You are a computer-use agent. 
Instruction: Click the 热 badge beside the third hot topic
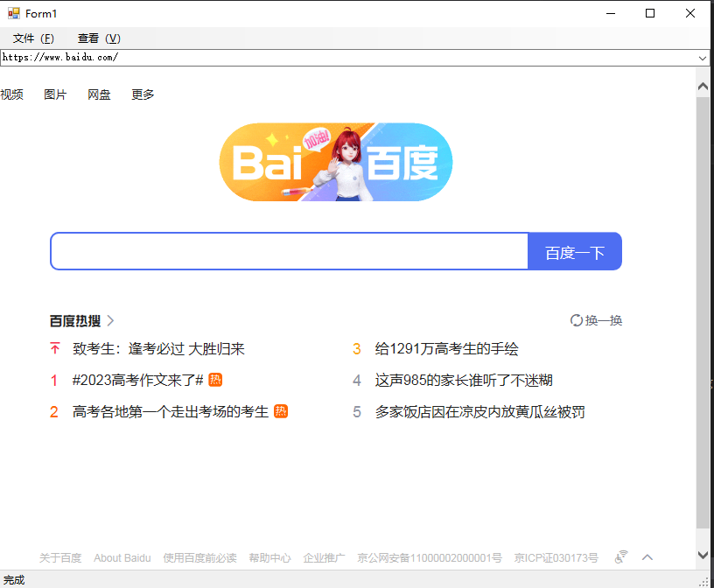click(281, 411)
